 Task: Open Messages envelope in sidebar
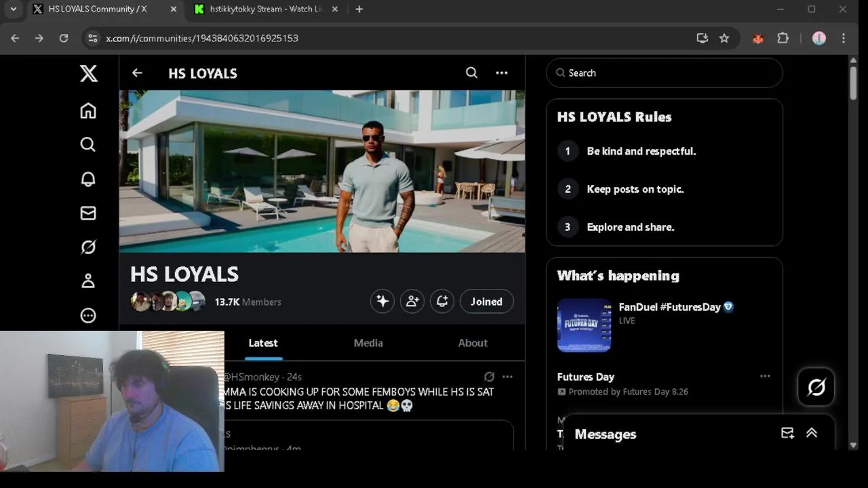(x=88, y=213)
